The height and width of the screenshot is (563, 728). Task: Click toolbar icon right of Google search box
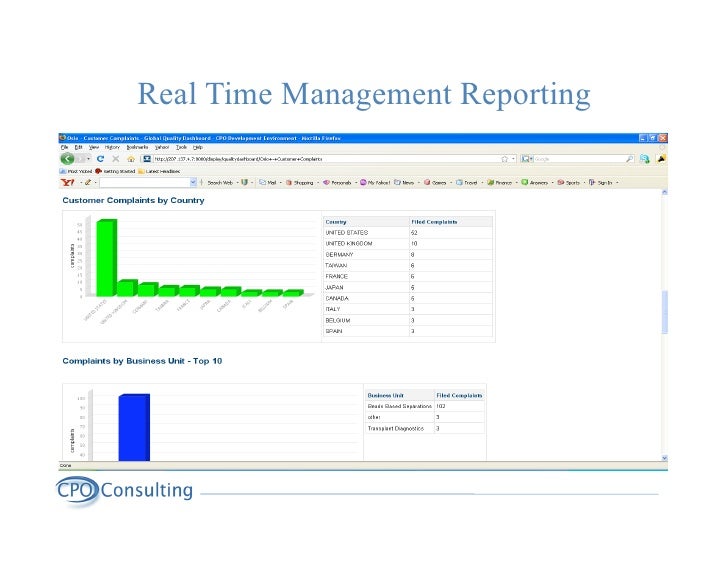click(644, 159)
